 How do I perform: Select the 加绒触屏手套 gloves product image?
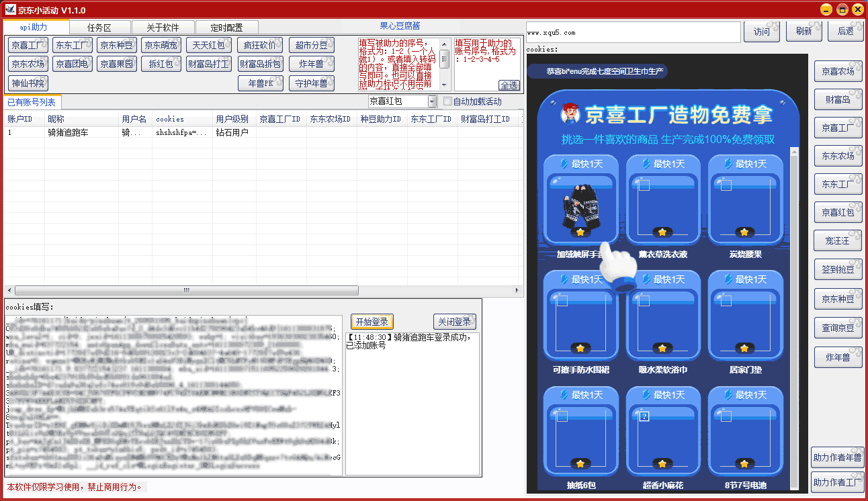point(580,208)
